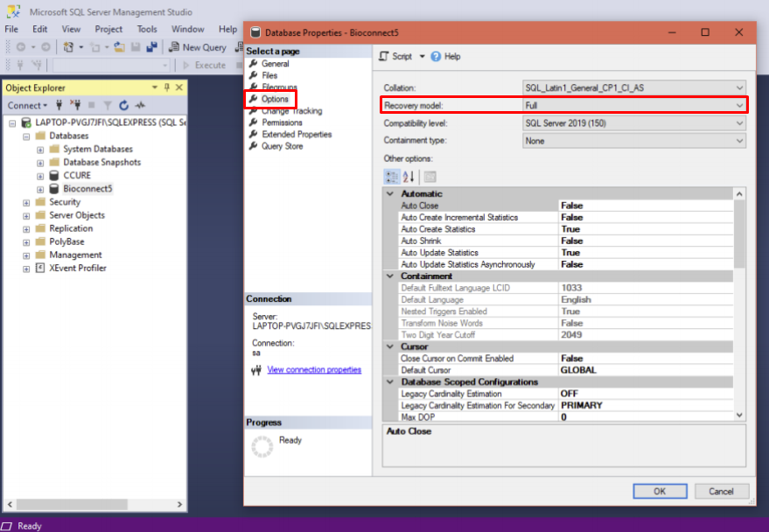
Task: Select the Bioconnect5 database
Action: pyautogui.click(x=87, y=189)
